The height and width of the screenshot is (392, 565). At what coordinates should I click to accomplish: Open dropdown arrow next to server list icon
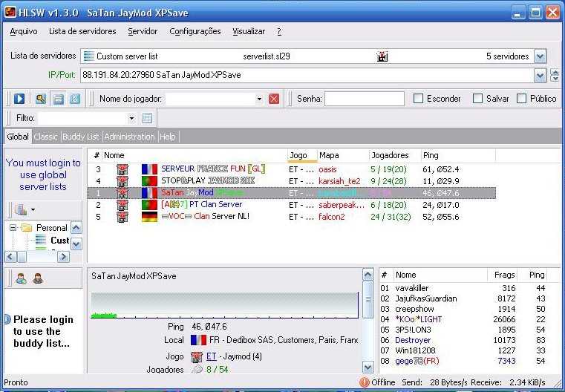click(x=33, y=209)
